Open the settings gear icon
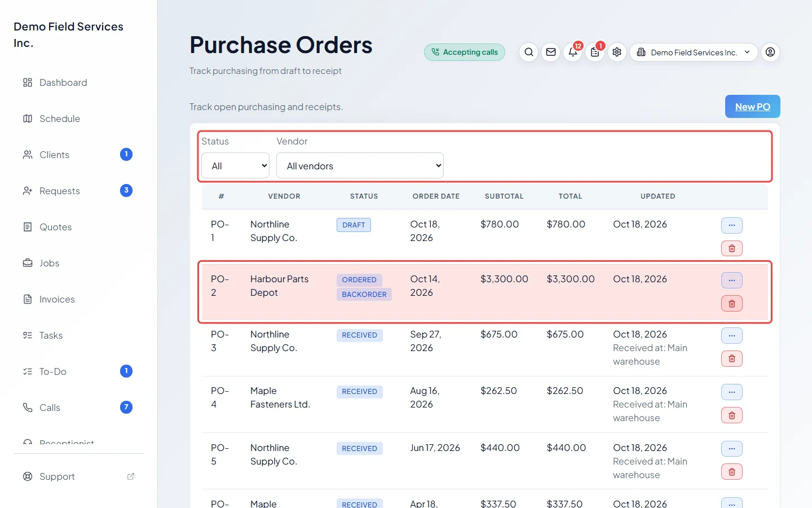This screenshot has width=812, height=508. (x=617, y=52)
